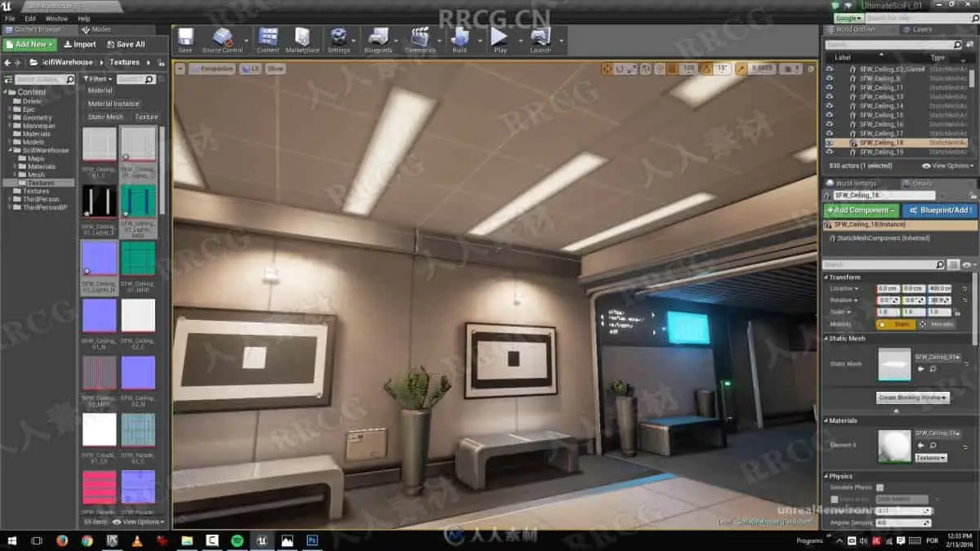The height and width of the screenshot is (551, 980).
Task: Open the Window menu
Action: [x=56, y=18]
